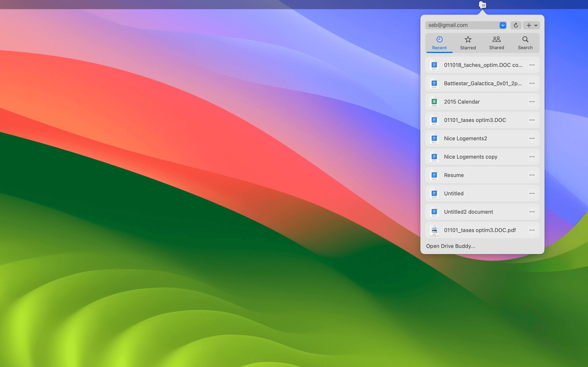Open more options for Untitled document
588x367 pixels.
coord(532,193)
